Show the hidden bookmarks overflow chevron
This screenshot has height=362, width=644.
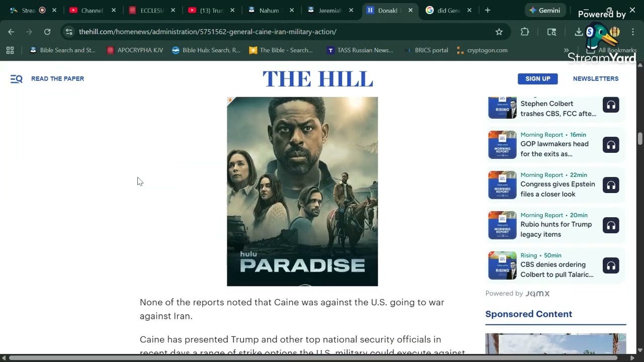[x=567, y=50]
